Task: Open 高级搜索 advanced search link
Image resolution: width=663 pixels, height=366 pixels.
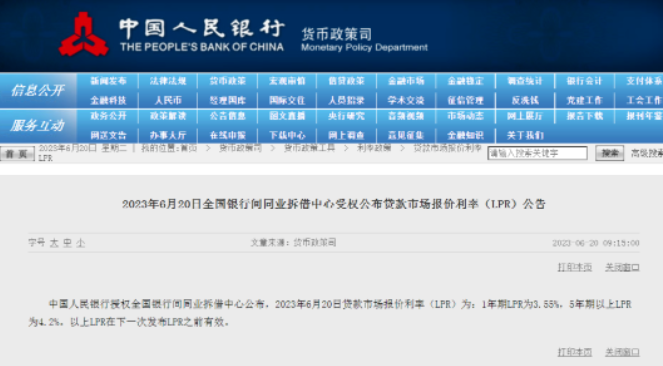Action: click(x=647, y=153)
